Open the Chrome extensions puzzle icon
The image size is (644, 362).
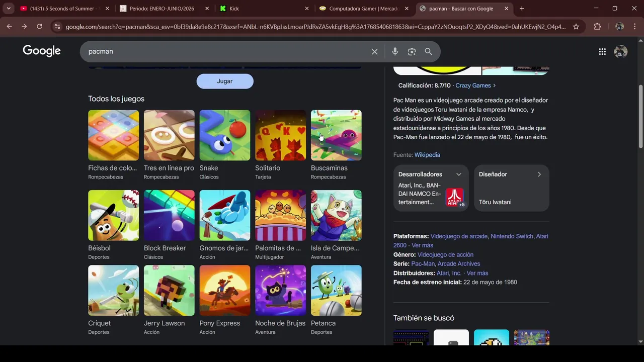[597, 27]
